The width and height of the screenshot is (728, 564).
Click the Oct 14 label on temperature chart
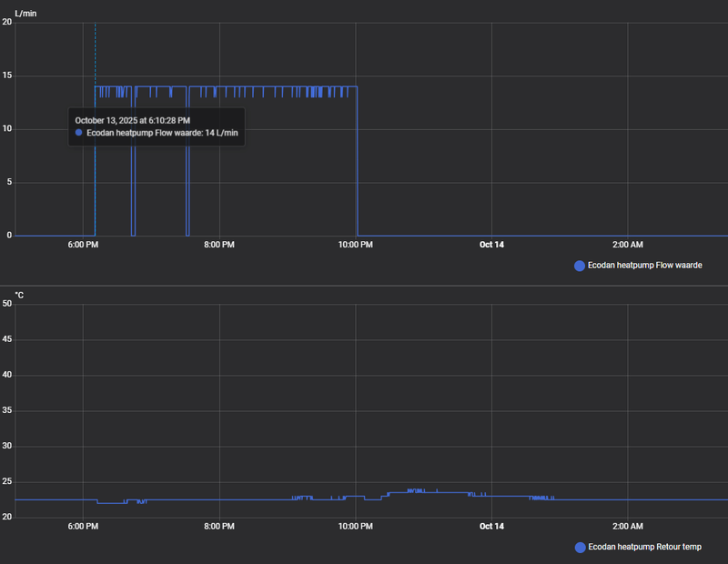(491, 527)
